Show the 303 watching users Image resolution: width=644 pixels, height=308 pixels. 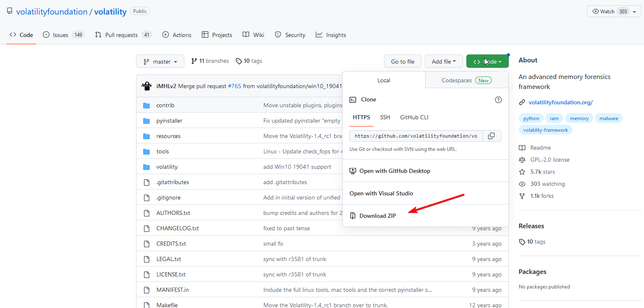pyautogui.click(x=547, y=184)
